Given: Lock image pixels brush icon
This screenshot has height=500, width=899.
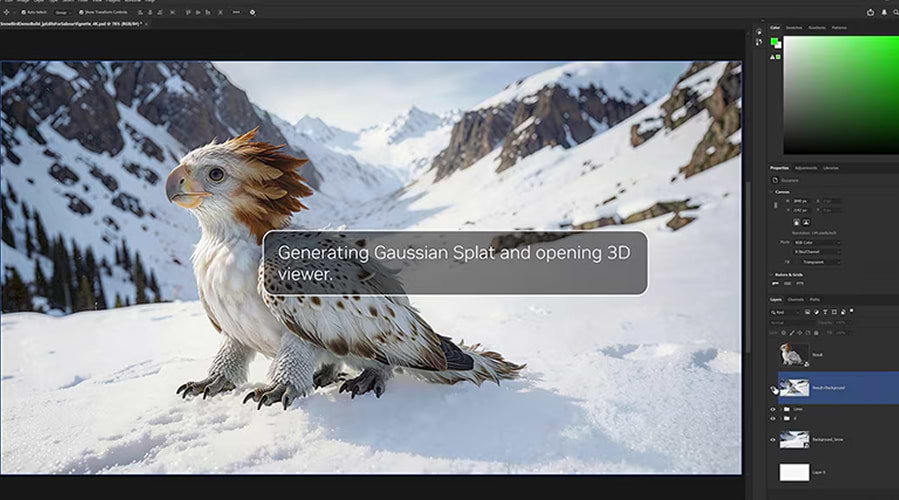Looking at the screenshot, I should (792, 333).
